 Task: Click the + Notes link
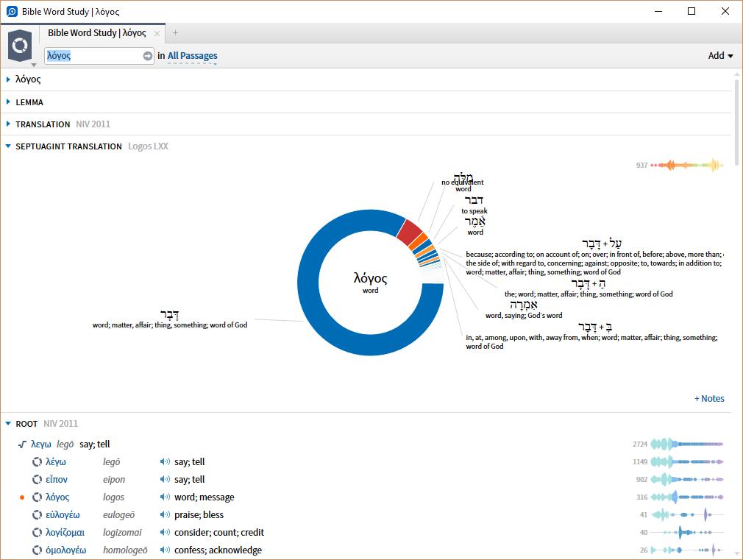[709, 398]
